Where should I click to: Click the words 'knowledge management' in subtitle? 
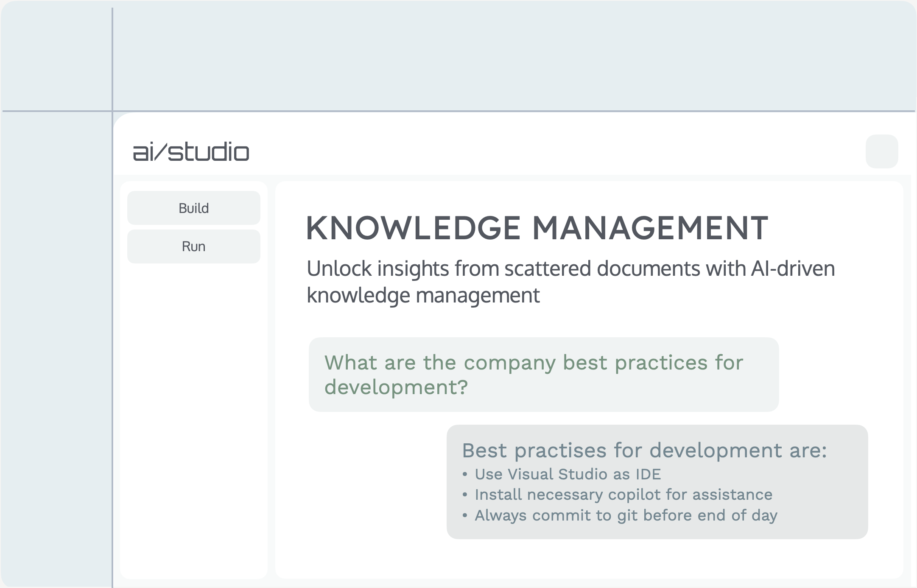click(423, 295)
